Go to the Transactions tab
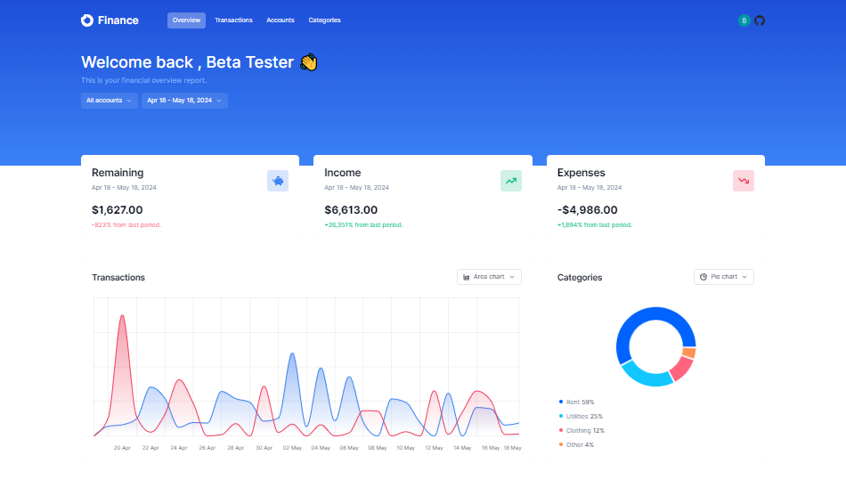 [x=233, y=20]
